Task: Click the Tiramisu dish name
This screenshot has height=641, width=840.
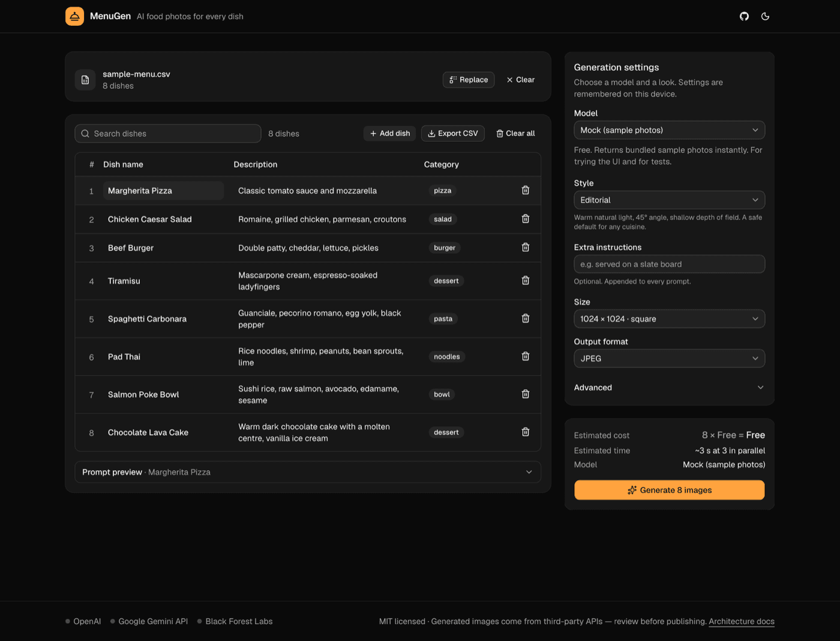Action: pyautogui.click(x=124, y=281)
